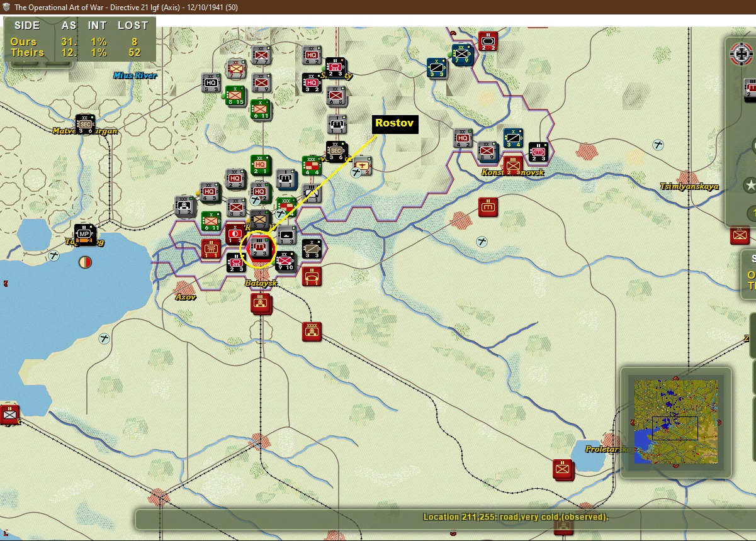This screenshot has height=541, width=756.
Task: Select the red III 2-3 infantry at Konstantinovsk
Action: 513,165
